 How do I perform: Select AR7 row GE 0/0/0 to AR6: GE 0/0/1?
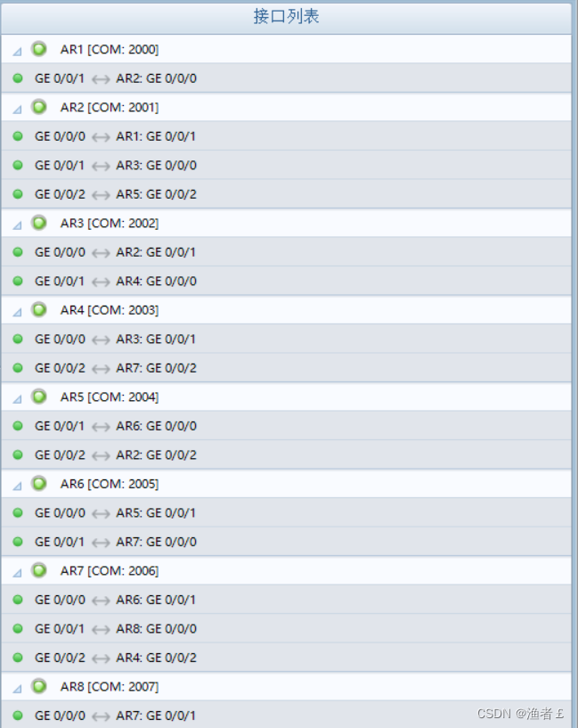pos(286,600)
